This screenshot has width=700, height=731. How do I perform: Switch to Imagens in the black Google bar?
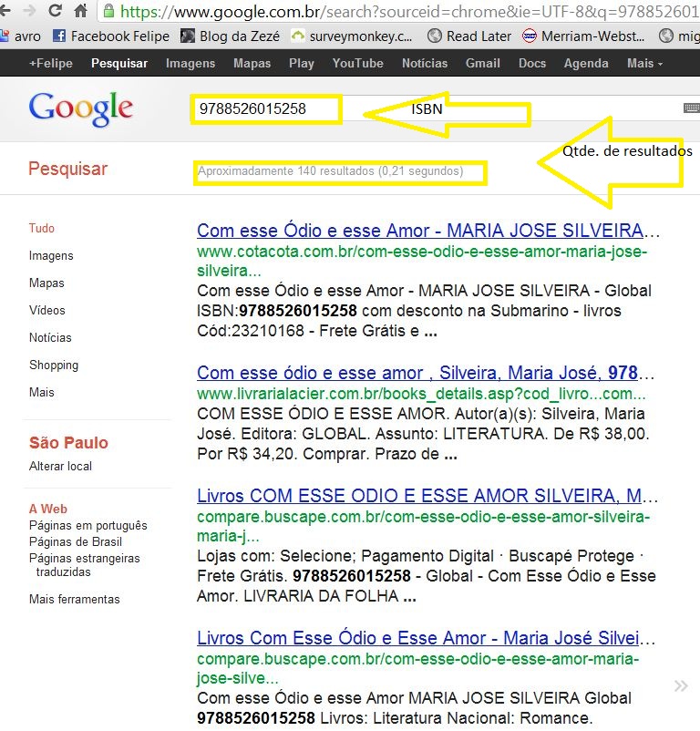[190, 64]
